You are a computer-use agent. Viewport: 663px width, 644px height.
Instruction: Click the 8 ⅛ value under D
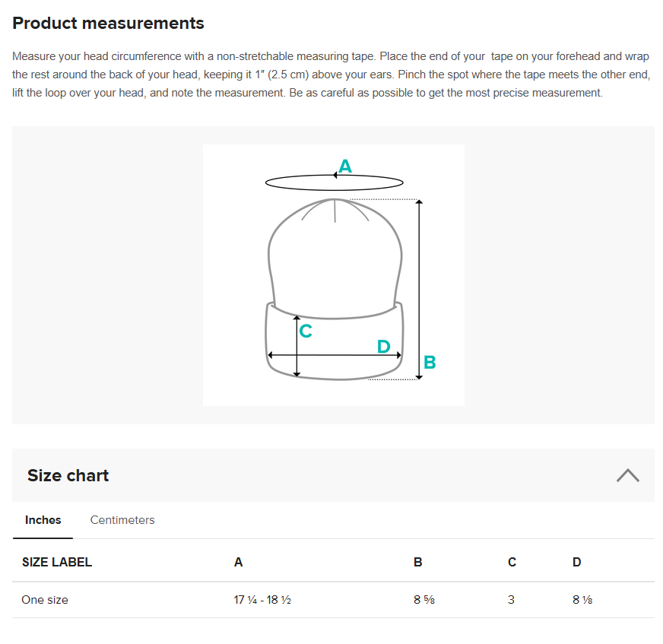(582, 600)
